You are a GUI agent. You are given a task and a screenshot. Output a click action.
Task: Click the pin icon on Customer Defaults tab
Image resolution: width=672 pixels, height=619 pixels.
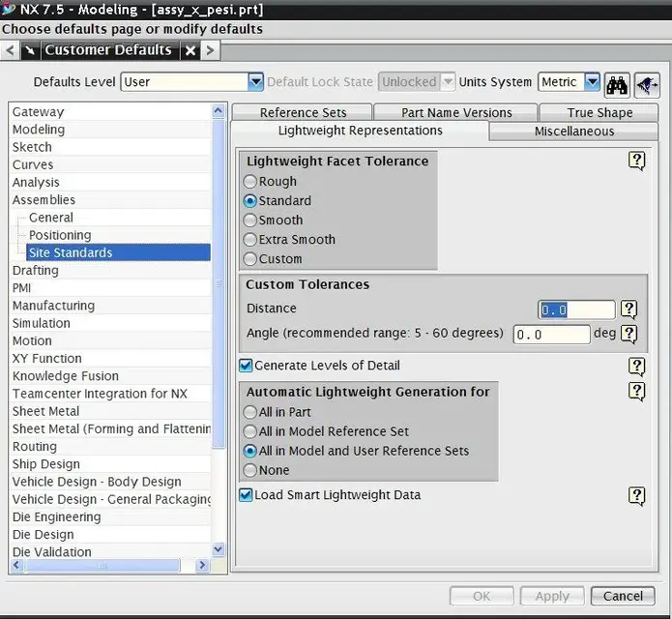[x=30, y=50]
